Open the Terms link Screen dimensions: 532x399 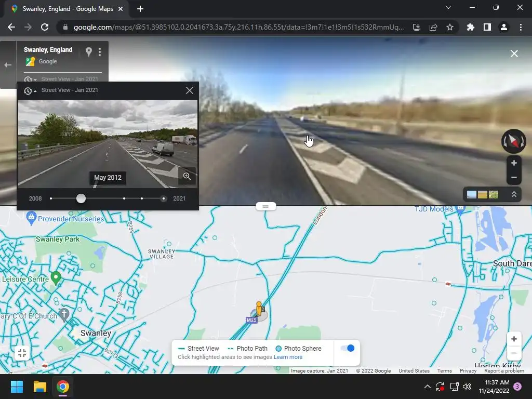point(444,371)
